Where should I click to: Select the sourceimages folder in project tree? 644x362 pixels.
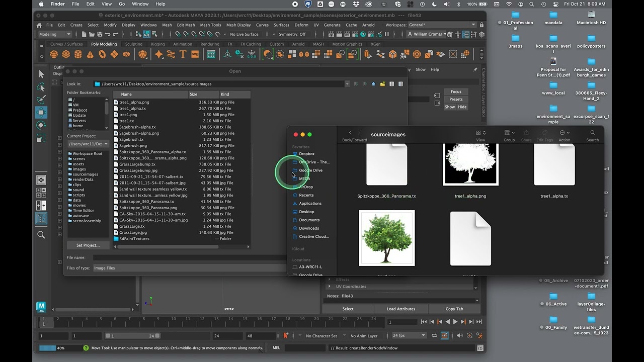click(x=86, y=174)
